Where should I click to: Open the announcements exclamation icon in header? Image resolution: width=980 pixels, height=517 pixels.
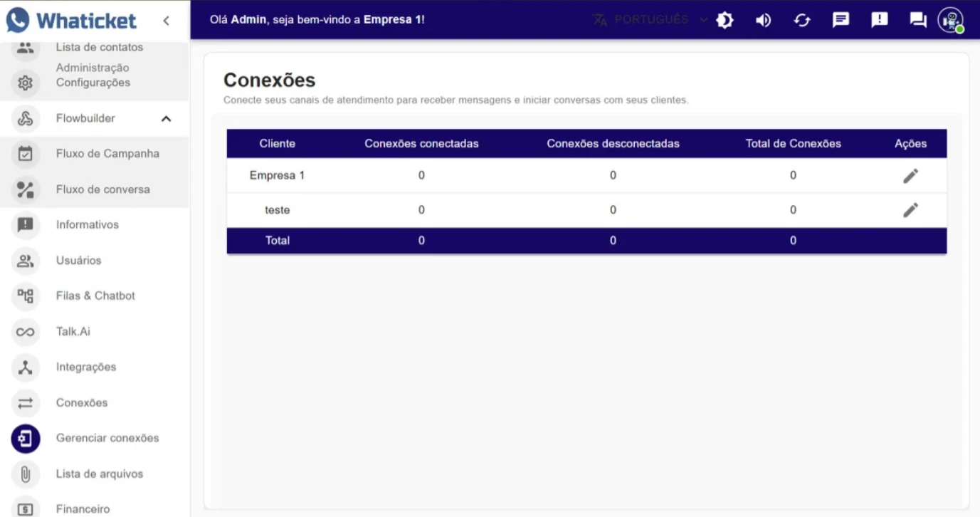tap(880, 20)
